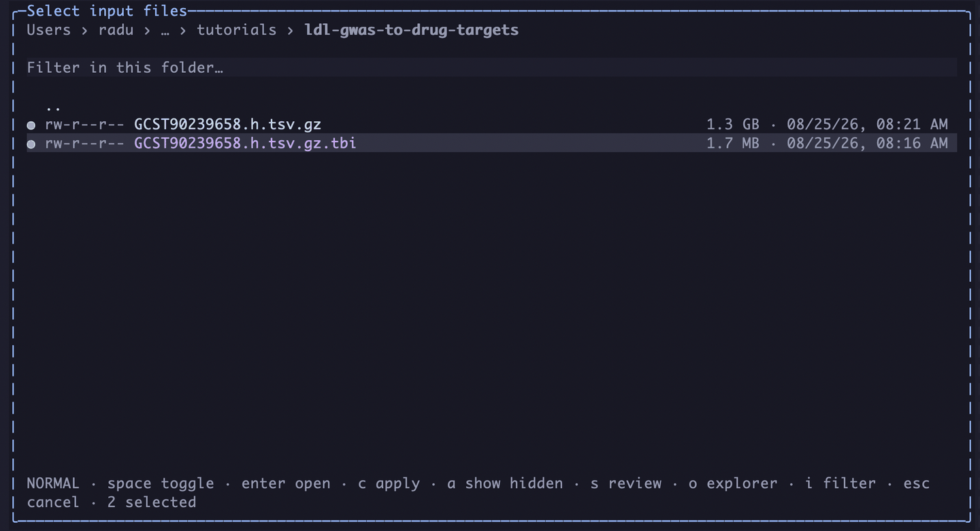
Task: Open 'tutorials' breadcrumb folder
Action: pyautogui.click(x=237, y=30)
